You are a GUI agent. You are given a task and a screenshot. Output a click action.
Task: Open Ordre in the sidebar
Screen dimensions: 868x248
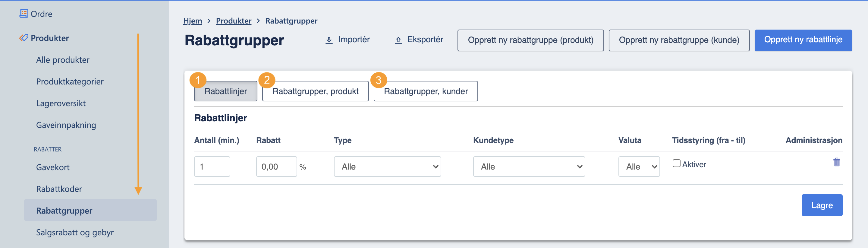42,14
